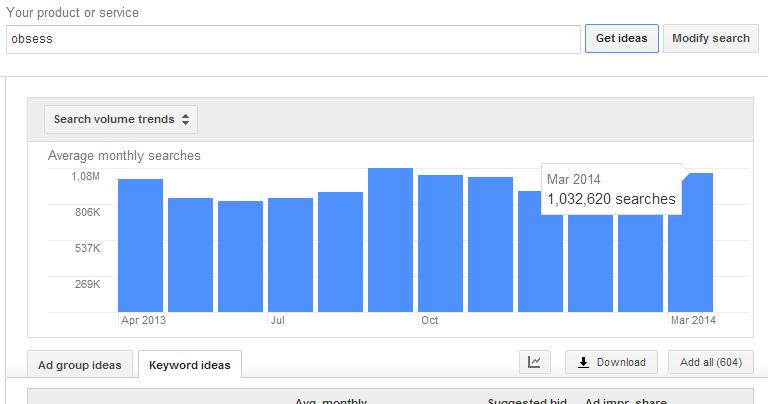Click the Jul axis label
The image size is (768, 404).
coord(278,320)
